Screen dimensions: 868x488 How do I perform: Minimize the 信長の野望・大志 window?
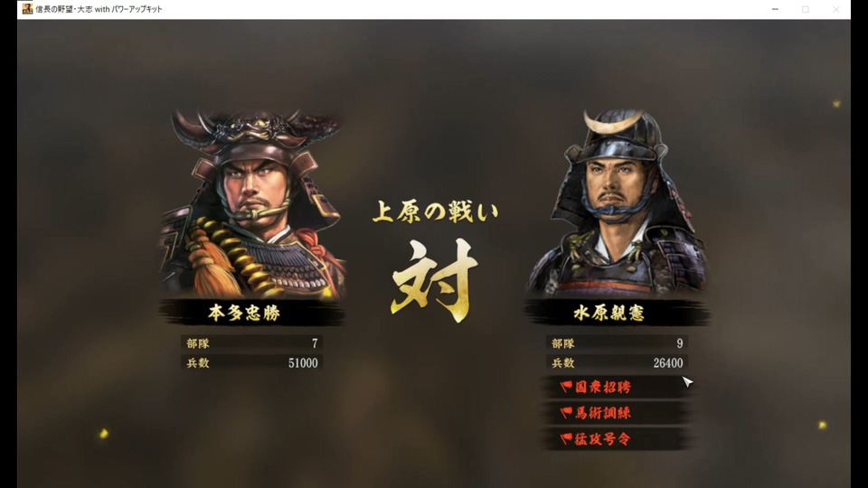[775, 9]
